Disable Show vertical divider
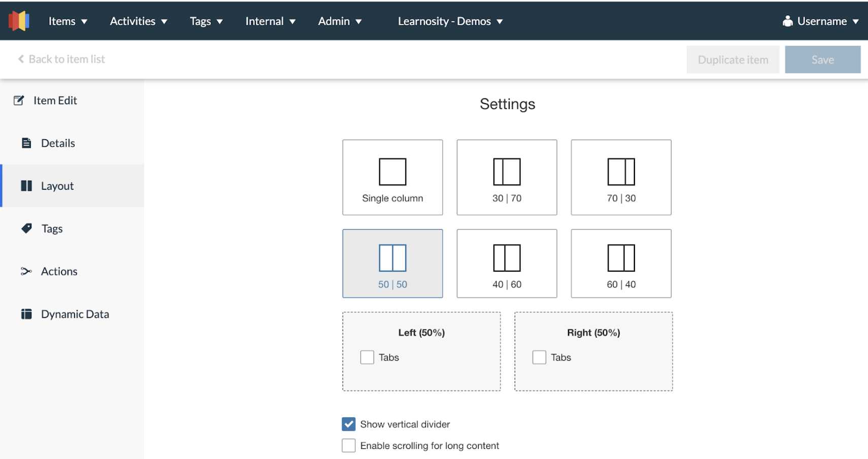Viewport: 868px width, 459px height. [348, 424]
